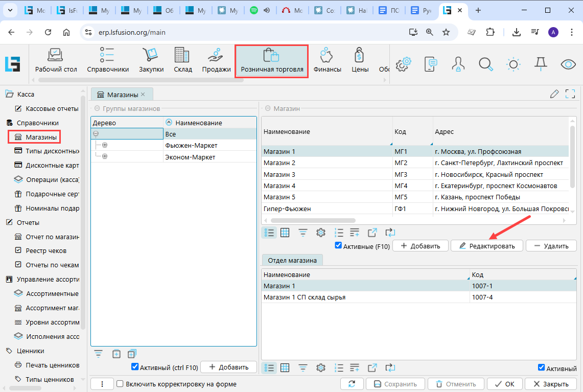583x392 pixels.
Task: Uncheck the Активный (ctrl F10) checkbox
Action: tap(135, 367)
